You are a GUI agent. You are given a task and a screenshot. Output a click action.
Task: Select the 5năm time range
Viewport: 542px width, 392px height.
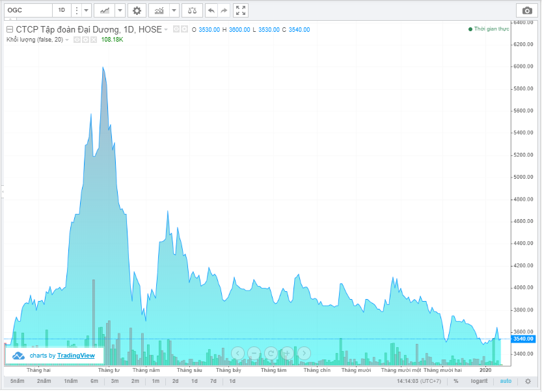coord(18,381)
